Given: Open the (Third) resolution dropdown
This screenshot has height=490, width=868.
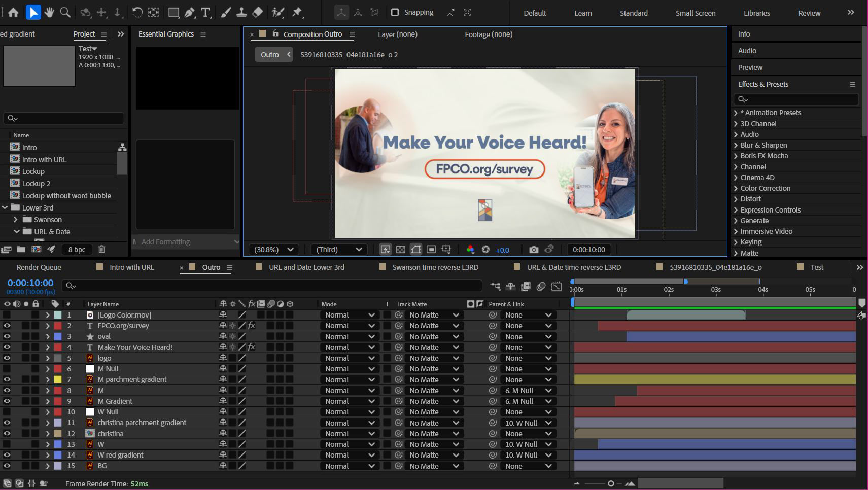Looking at the screenshot, I should coord(339,250).
